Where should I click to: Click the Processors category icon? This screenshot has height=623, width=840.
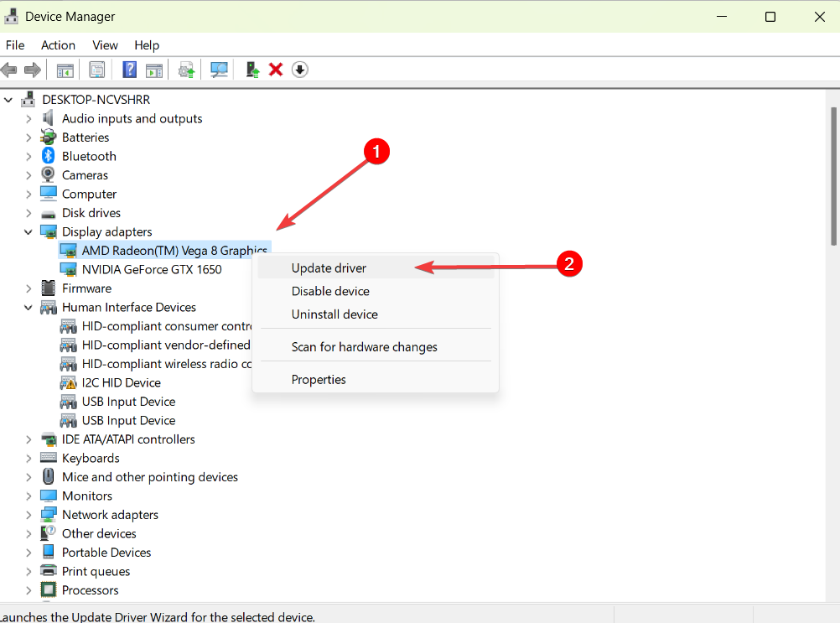(49, 589)
